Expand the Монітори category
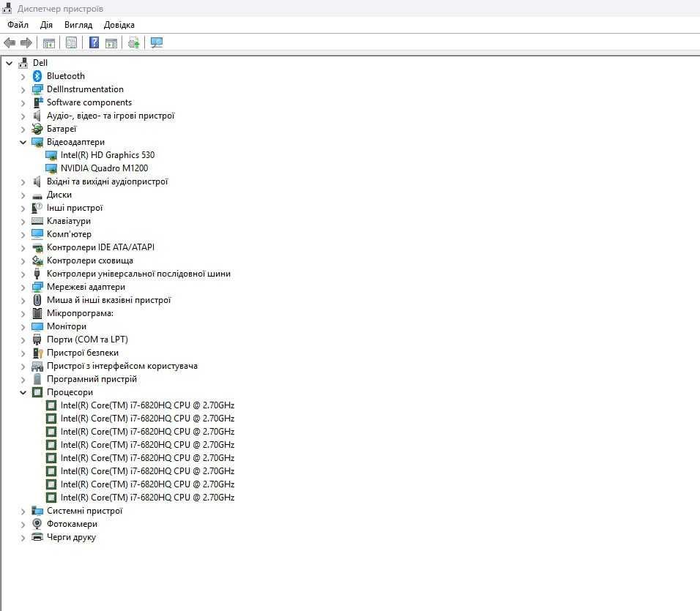This screenshot has height=611, width=700. [x=23, y=327]
